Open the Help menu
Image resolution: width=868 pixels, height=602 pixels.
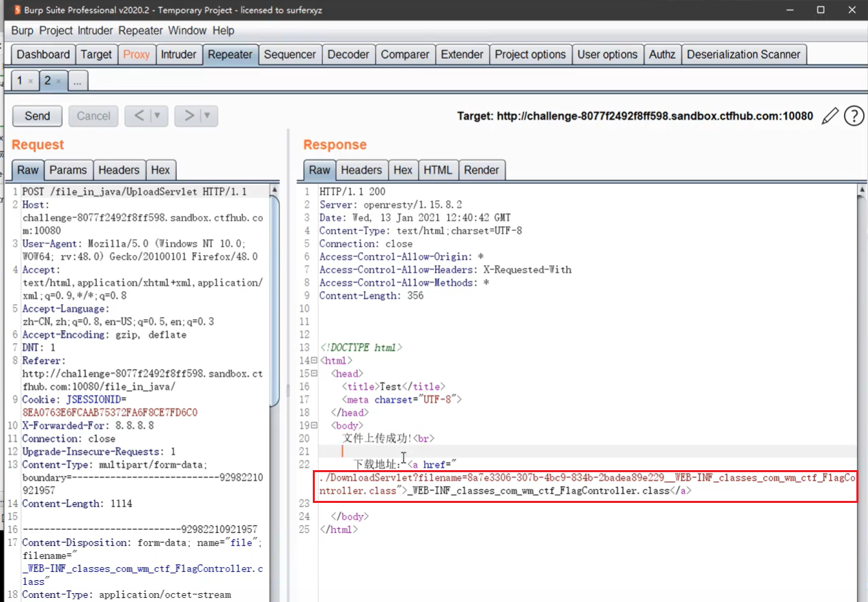click(x=223, y=31)
